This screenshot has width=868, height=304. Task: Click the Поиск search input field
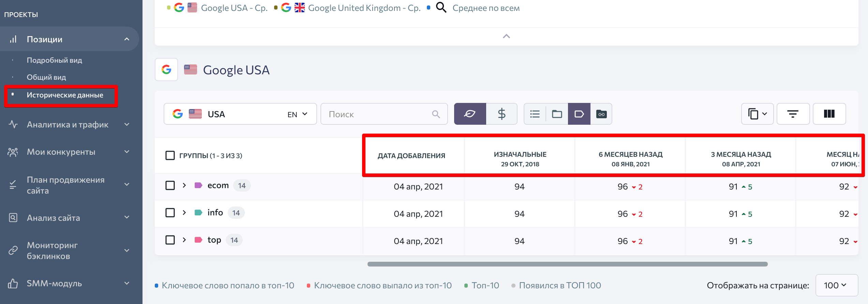point(384,114)
